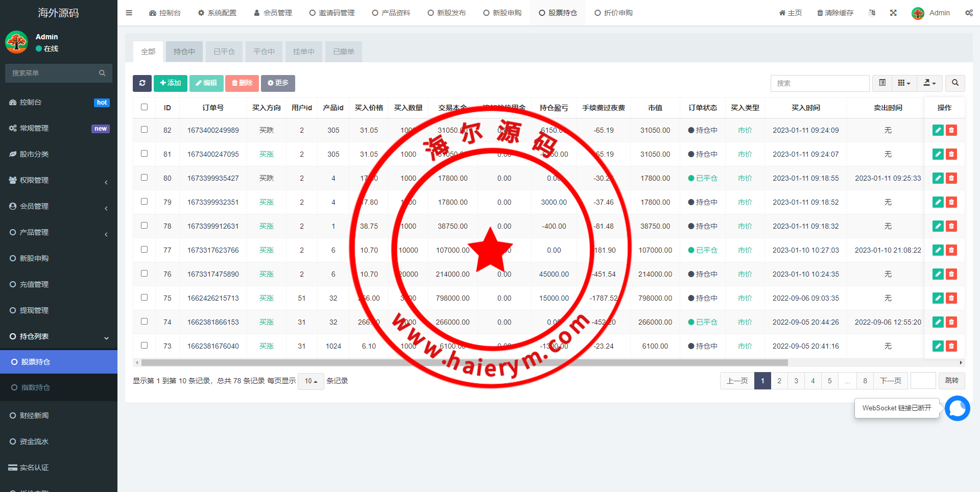Tick the checkbox for row ID 76
The height and width of the screenshot is (492, 980).
144,274
